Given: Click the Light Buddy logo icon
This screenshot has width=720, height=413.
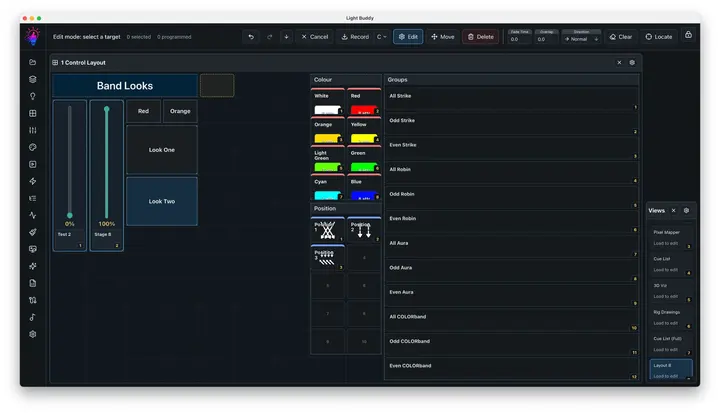Looking at the screenshot, I should pos(33,36).
